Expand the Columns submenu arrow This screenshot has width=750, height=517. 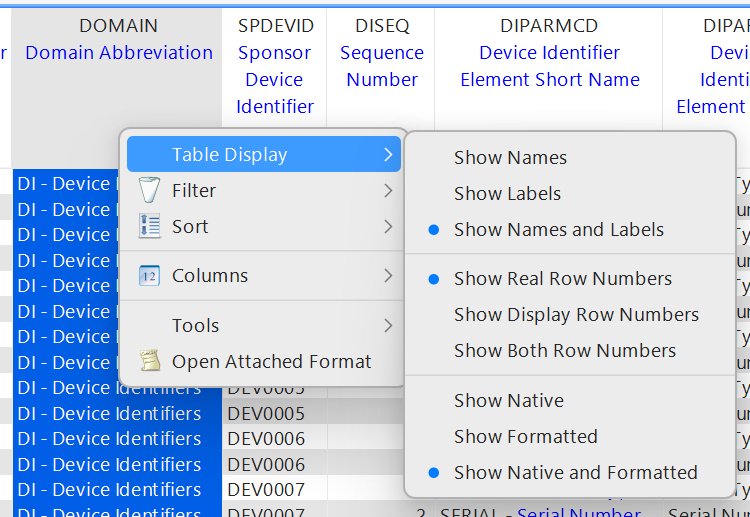tap(388, 275)
